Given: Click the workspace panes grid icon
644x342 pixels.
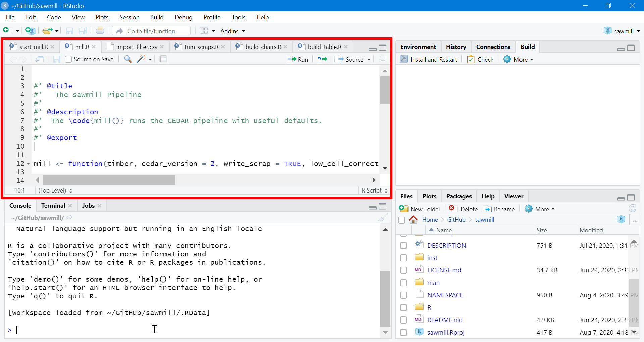Looking at the screenshot, I should (x=204, y=31).
